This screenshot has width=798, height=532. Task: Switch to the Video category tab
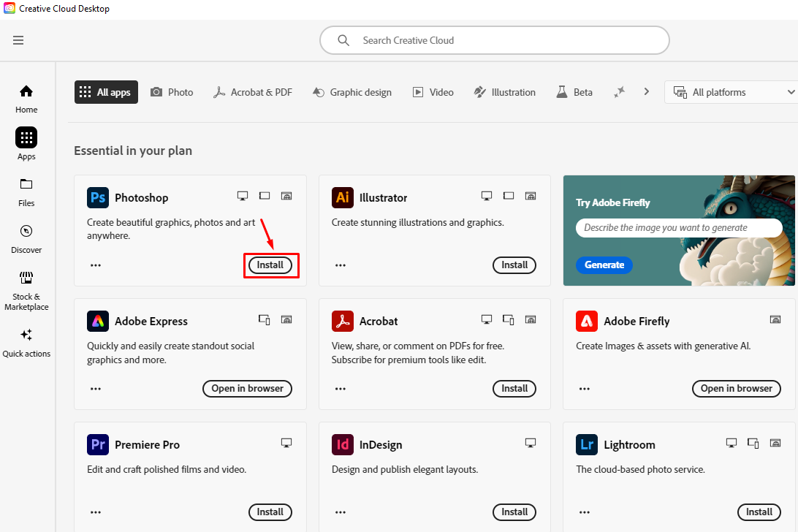point(433,92)
